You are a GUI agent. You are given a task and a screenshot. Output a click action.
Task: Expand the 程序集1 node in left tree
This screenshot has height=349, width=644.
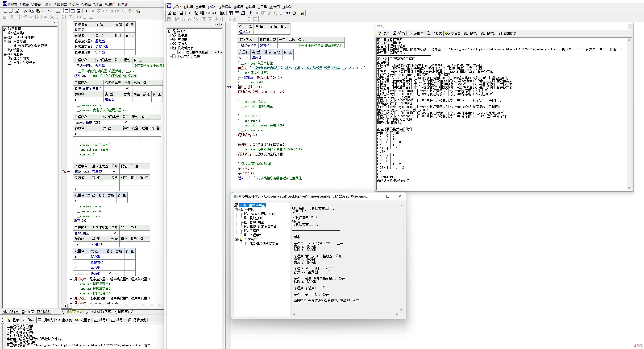[5, 33]
